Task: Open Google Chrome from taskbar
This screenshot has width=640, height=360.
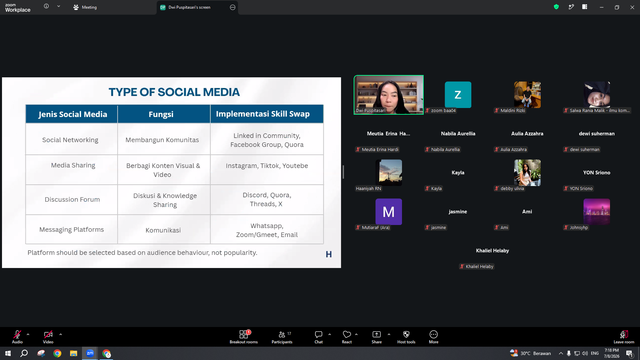Action: click(57, 353)
